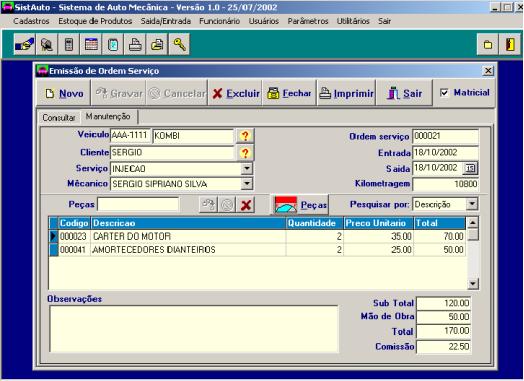
Task: Click code cell 000041
Action: tap(74, 250)
